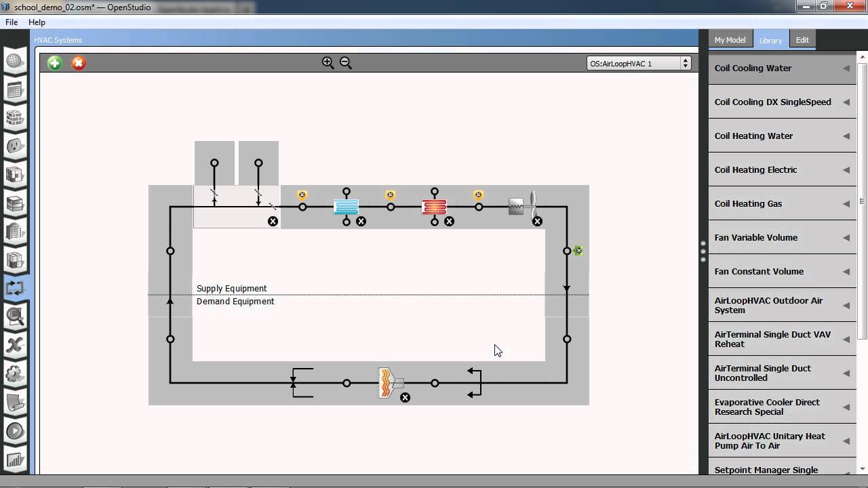Select AirTerminal Single Duct Uncontrolled item
The height and width of the screenshot is (488, 868).
tap(783, 373)
